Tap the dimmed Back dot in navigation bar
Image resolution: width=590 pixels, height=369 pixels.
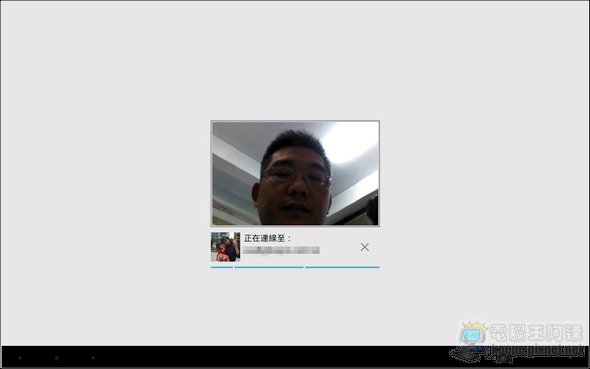coord(20,358)
